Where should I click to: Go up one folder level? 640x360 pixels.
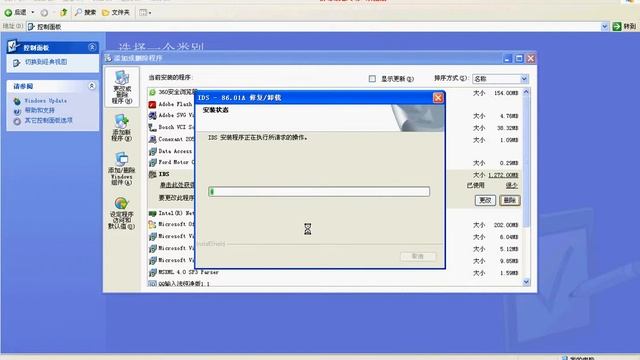point(63,13)
